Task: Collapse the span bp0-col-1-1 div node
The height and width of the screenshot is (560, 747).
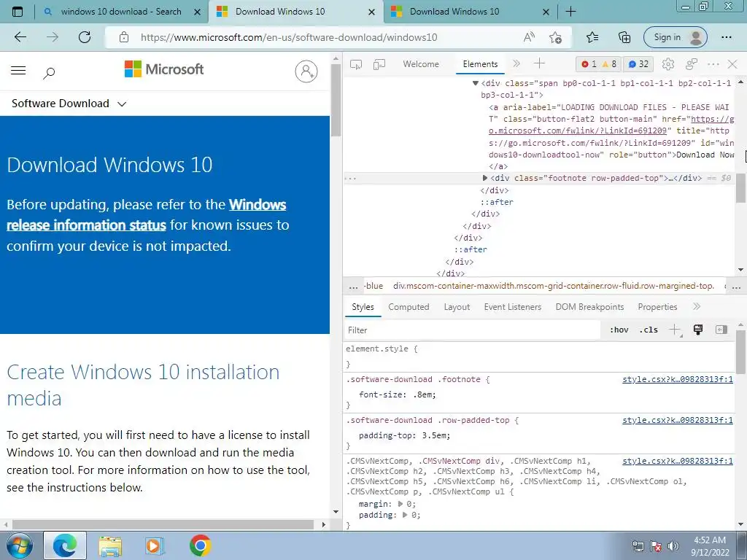Action: pyautogui.click(x=475, y=83)
